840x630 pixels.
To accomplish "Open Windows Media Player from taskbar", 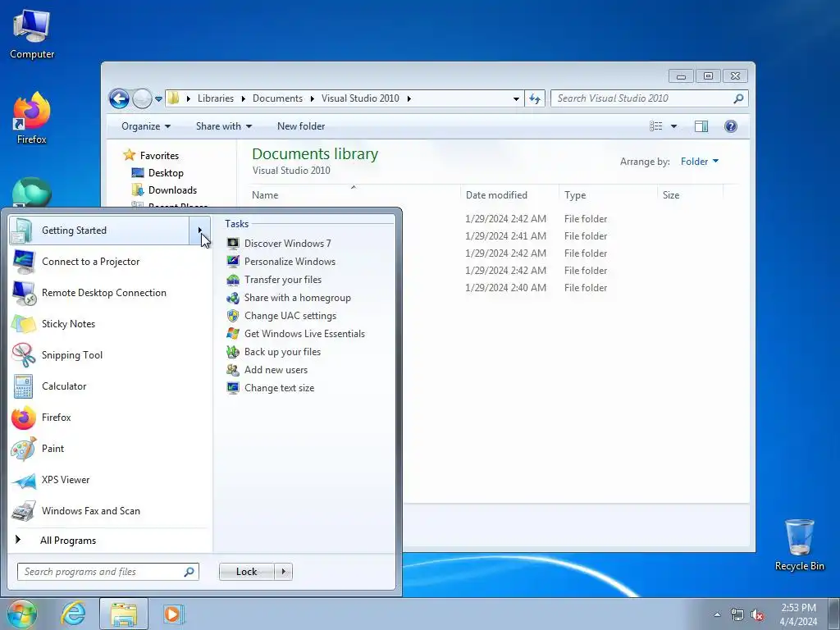I will point(172,614).
